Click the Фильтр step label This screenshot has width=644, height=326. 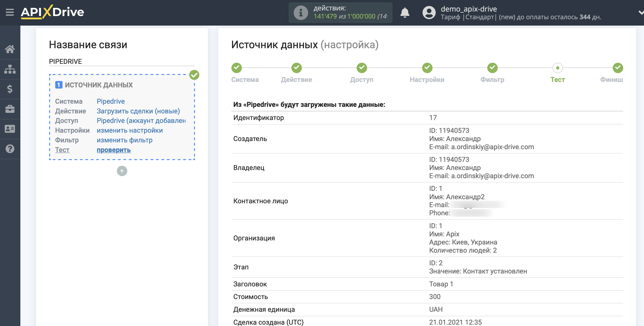492,79
